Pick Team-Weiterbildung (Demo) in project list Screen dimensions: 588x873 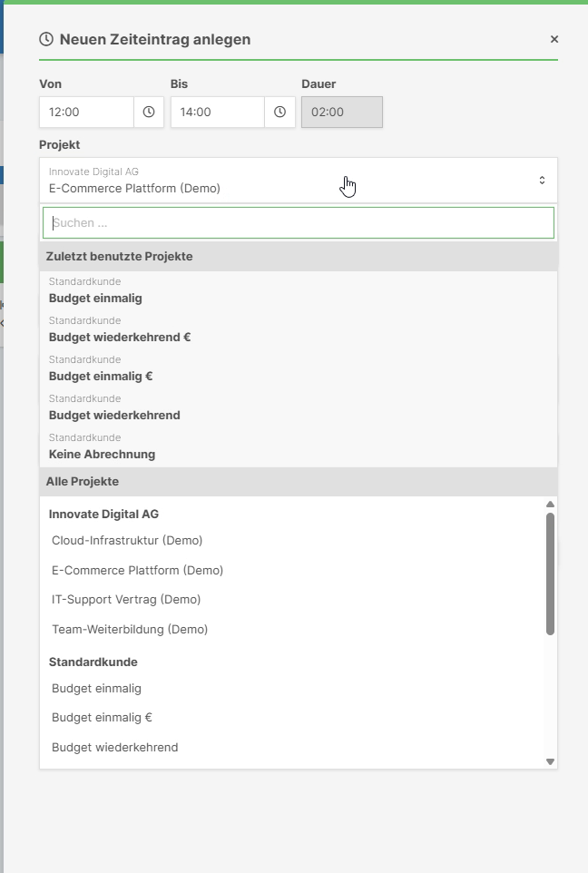tap(130, 629)
